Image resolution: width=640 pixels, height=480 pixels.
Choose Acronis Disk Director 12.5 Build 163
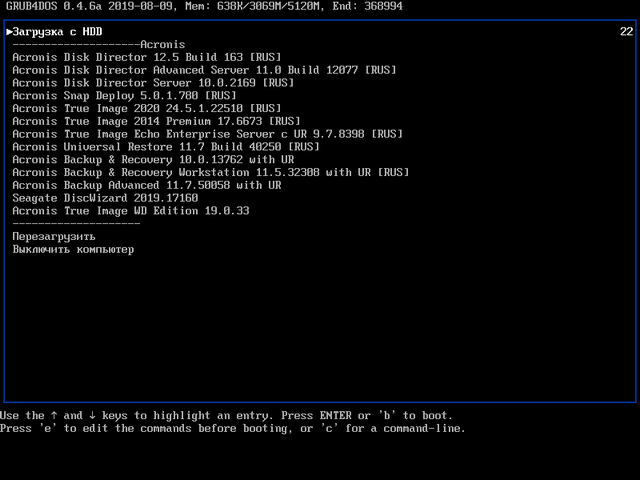coord(147,57)
